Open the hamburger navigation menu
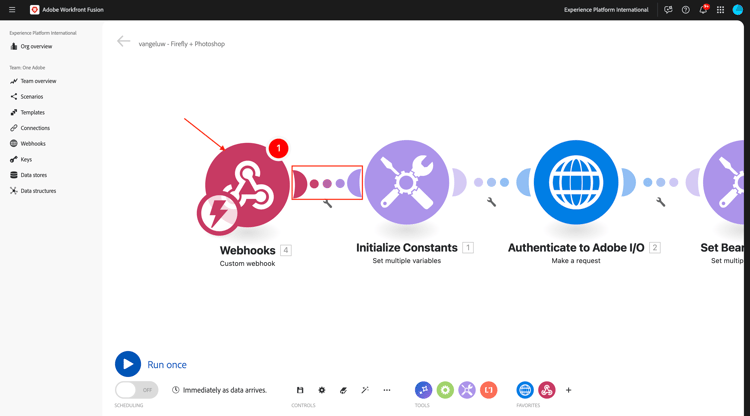 [x=12, y=10]
